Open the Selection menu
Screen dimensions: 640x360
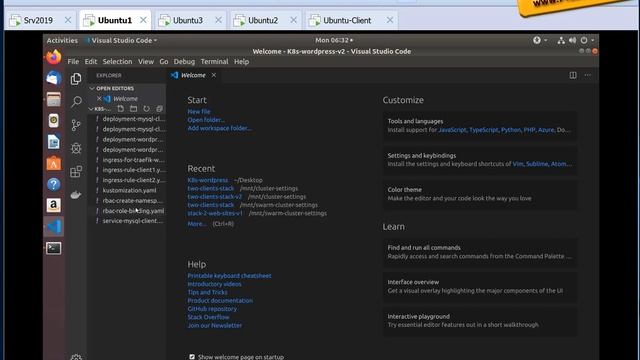point(117,62)
